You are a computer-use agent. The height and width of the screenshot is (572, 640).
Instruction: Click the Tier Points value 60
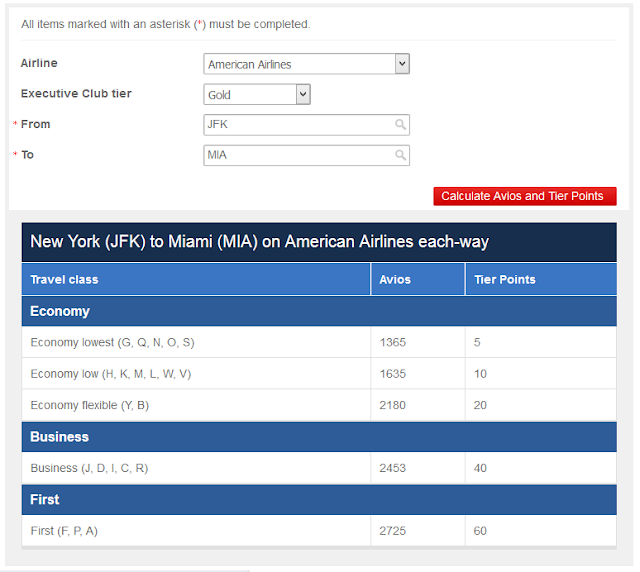coord(480,531)
